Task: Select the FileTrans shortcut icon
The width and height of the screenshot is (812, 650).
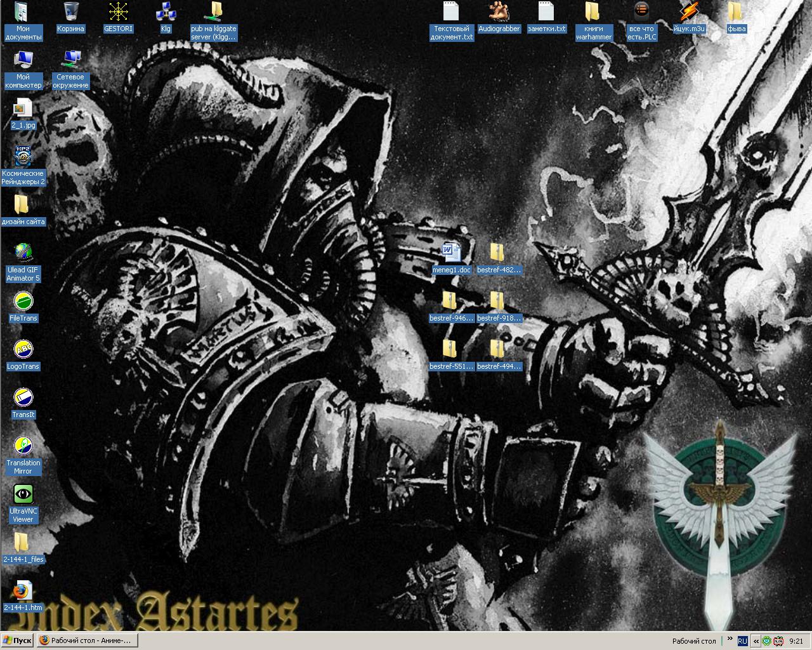Action: point(23,307)
